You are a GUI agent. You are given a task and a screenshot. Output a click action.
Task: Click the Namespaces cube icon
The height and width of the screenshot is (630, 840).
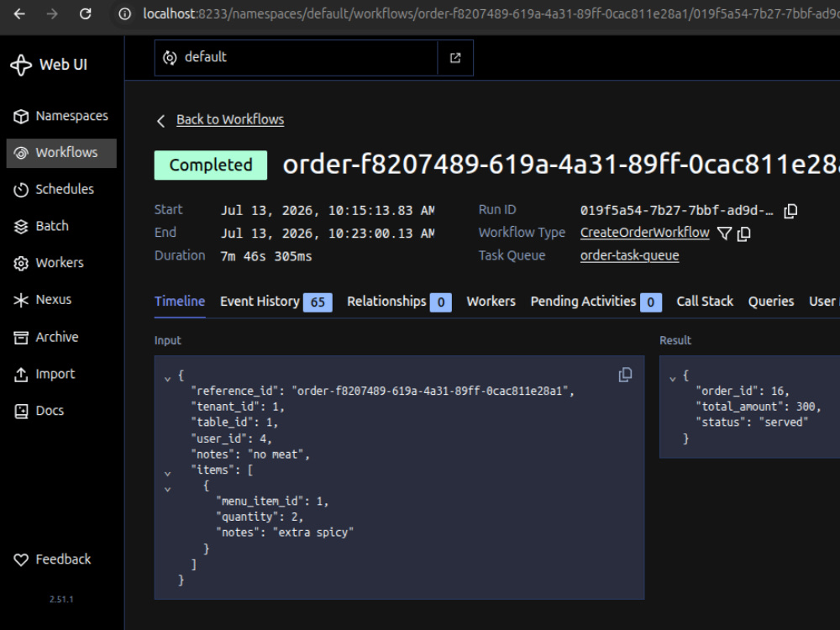click(21, 116)
